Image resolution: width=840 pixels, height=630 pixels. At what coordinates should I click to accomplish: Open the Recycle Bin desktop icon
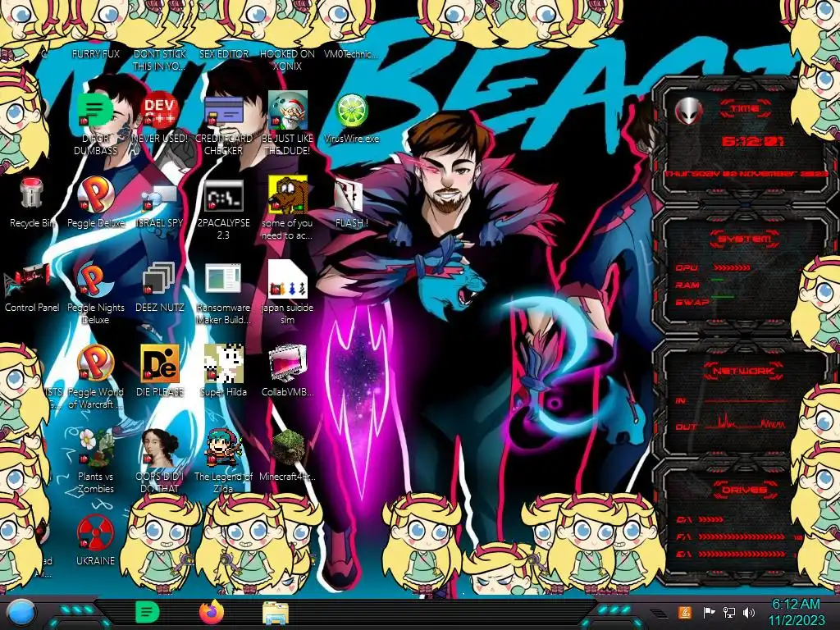(32, 194)
